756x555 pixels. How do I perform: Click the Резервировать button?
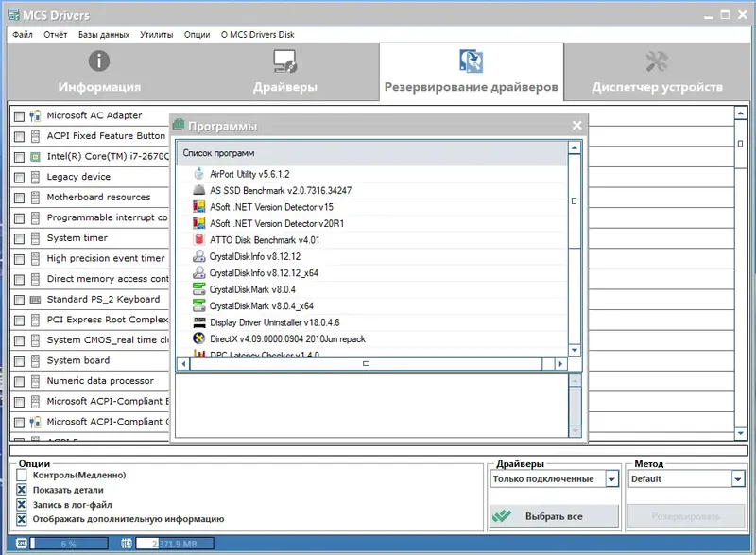(x=686, y=516)
